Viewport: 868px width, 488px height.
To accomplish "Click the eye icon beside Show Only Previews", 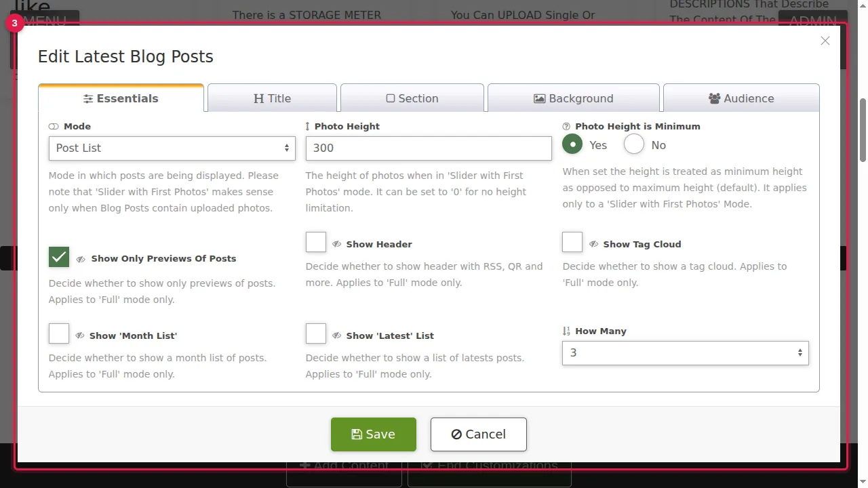I will pyautogui.click(x=81, y=259).
